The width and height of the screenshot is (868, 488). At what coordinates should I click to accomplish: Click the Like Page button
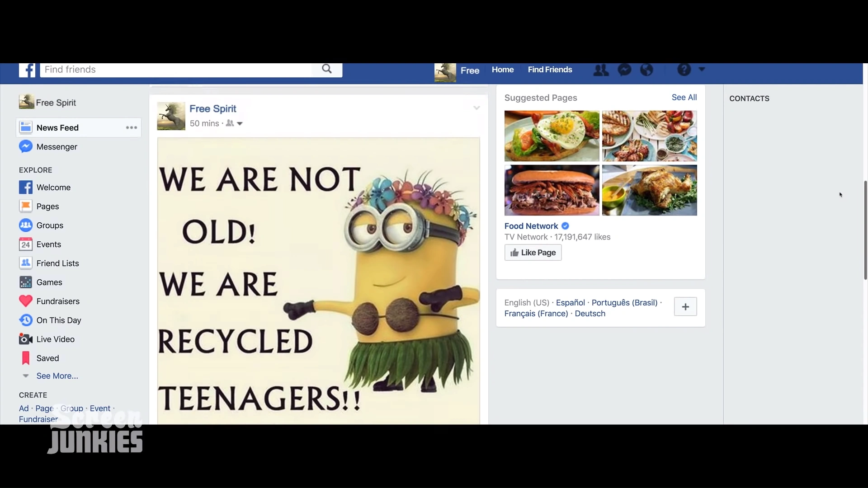pyautogui.click(x=533, y=253)
